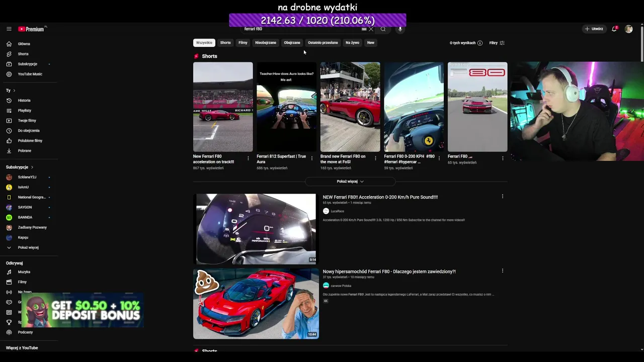This screenshot has height=362, width=644.
Task: Clear the search box with X
Action: pos(371,29)
